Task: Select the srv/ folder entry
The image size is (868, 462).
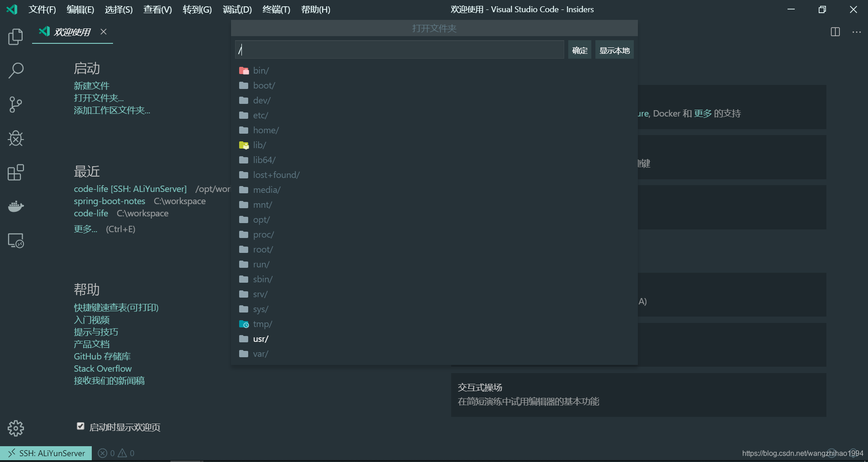Action: coord(434,294)
